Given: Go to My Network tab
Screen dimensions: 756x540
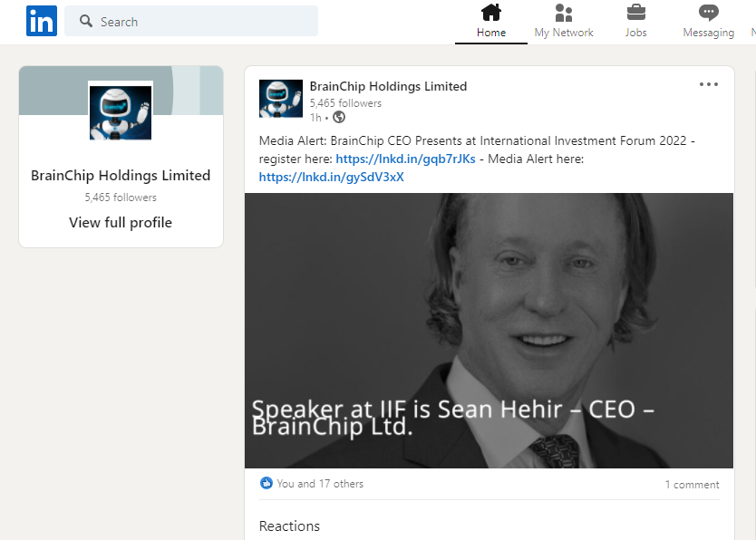Looking at the screenshot, I should pyautogui.click(x=564, y=21).
